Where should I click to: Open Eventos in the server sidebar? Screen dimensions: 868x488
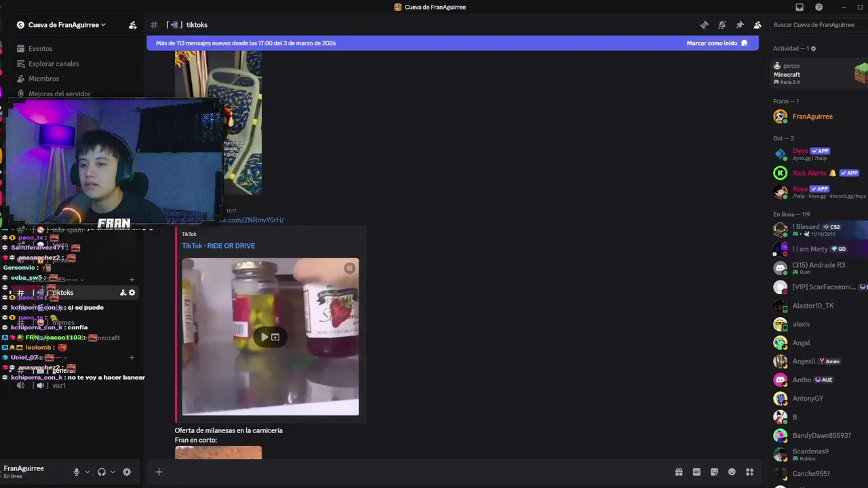point(40,49)
